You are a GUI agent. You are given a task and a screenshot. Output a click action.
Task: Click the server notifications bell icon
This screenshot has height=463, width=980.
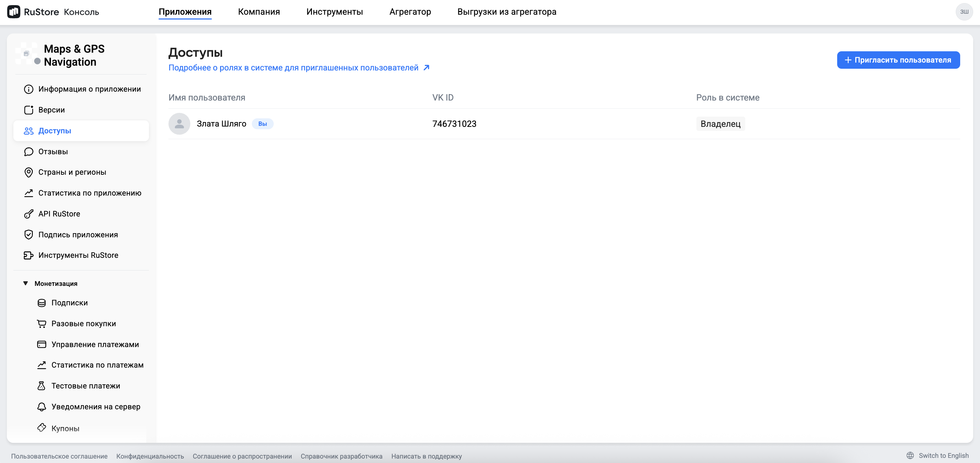(x=41, y=407)
